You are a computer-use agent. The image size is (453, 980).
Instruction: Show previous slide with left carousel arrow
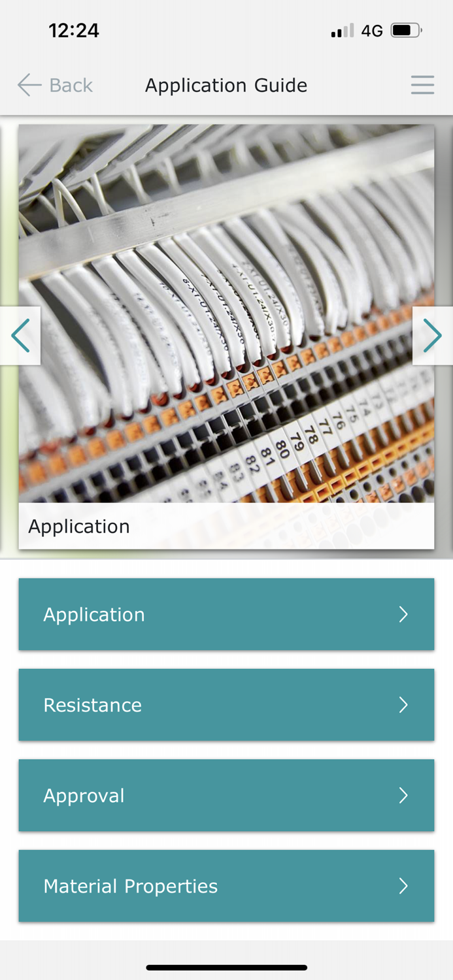click(x=20, y=336)
